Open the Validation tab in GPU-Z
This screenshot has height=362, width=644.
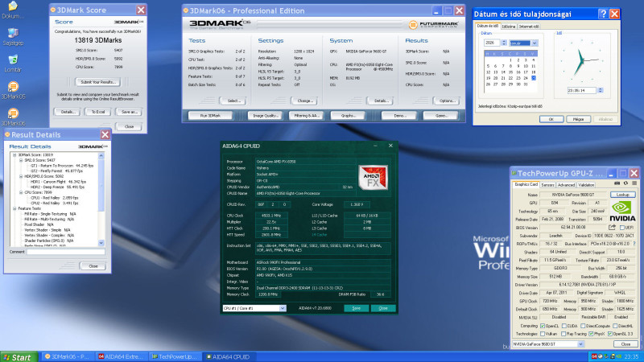586,185
